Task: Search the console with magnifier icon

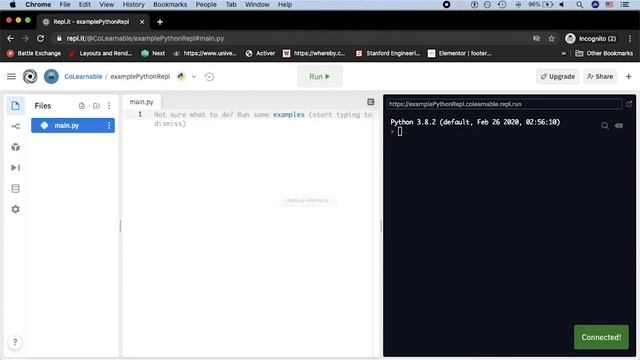Action: 605,126
